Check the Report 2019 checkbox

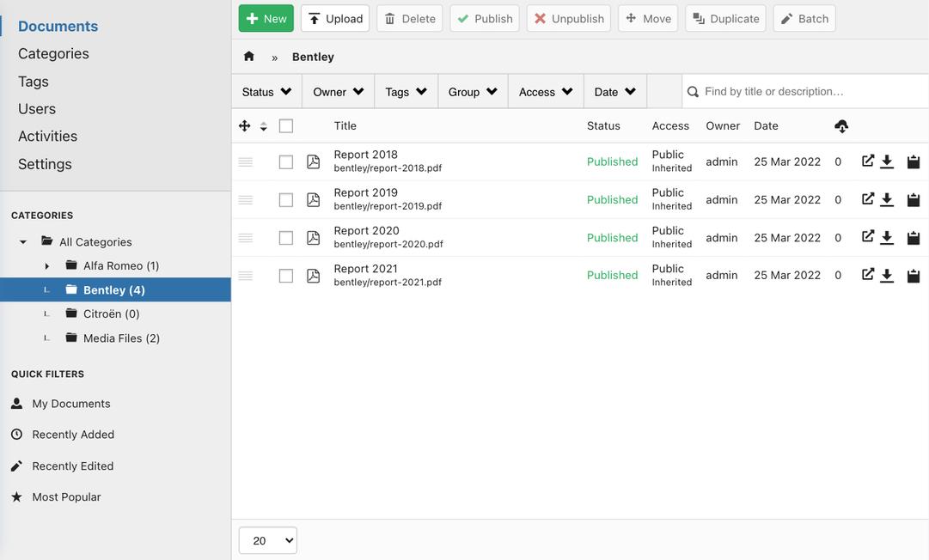(x=286, y=199)
